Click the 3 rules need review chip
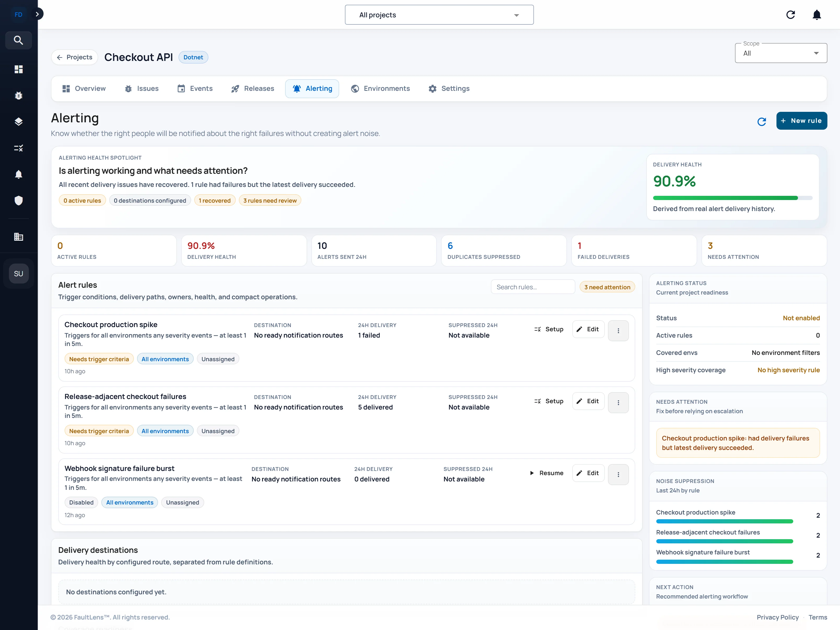The width and height of the screenshot is (840, 630). coord(270,201)
